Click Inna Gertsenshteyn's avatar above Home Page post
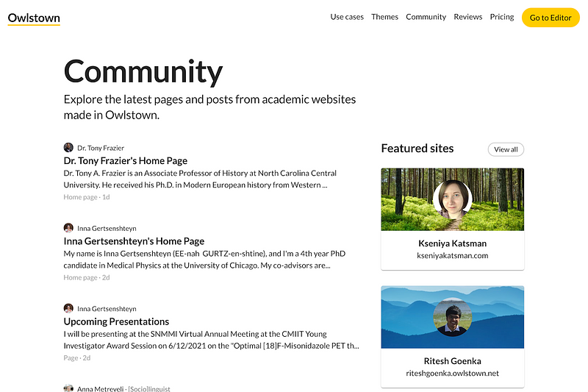This screenshot has width=588, height=392. 68,228
